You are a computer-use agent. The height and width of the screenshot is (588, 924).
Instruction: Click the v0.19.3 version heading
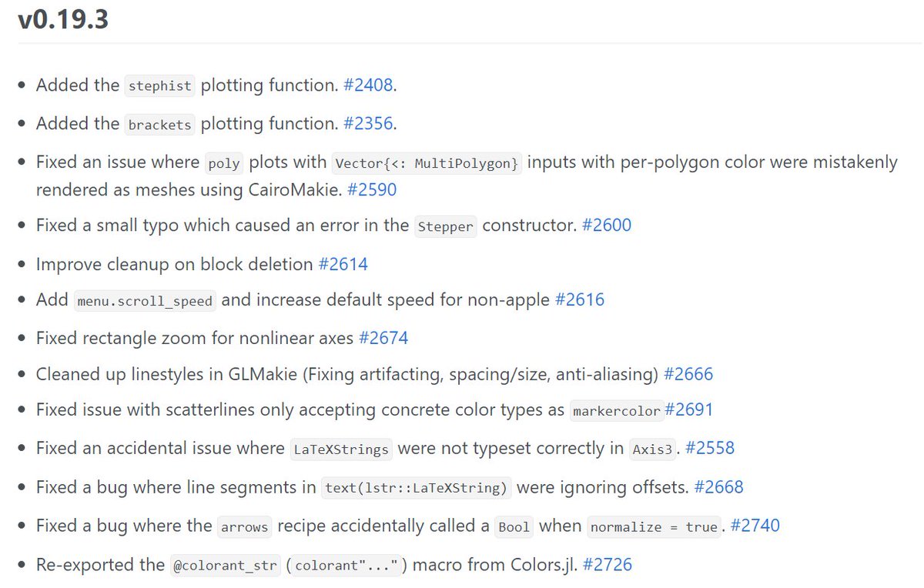click(63, 20)
